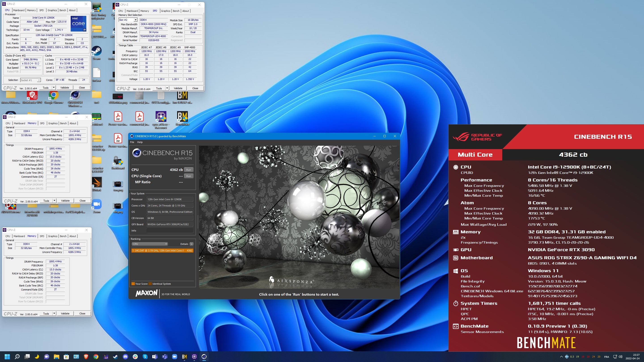Expand Tools arrow in upper CPU-Z Memory window
Screen dimensions: 644x362
(x=54, y=201)
